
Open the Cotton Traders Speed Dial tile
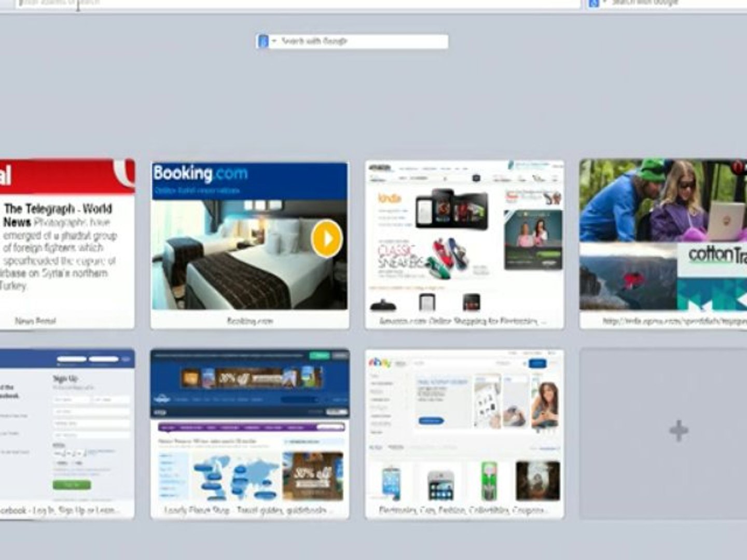(663, 244)
